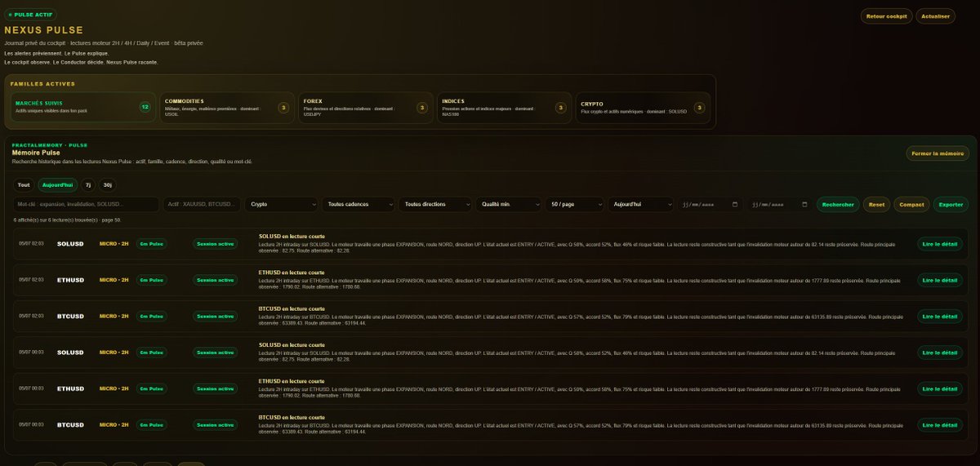The image size is (980, 466).
Task: Select the 30j period filter
Action: pyautogui.click(x=108, y=184)
